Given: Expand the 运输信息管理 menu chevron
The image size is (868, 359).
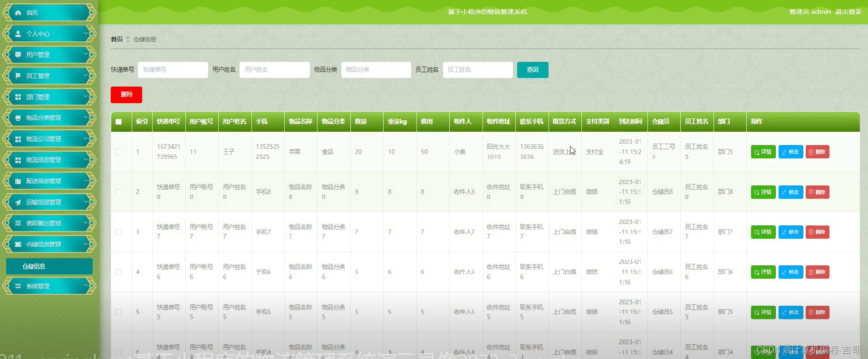Looking at the screenshot, I should 86,202.
